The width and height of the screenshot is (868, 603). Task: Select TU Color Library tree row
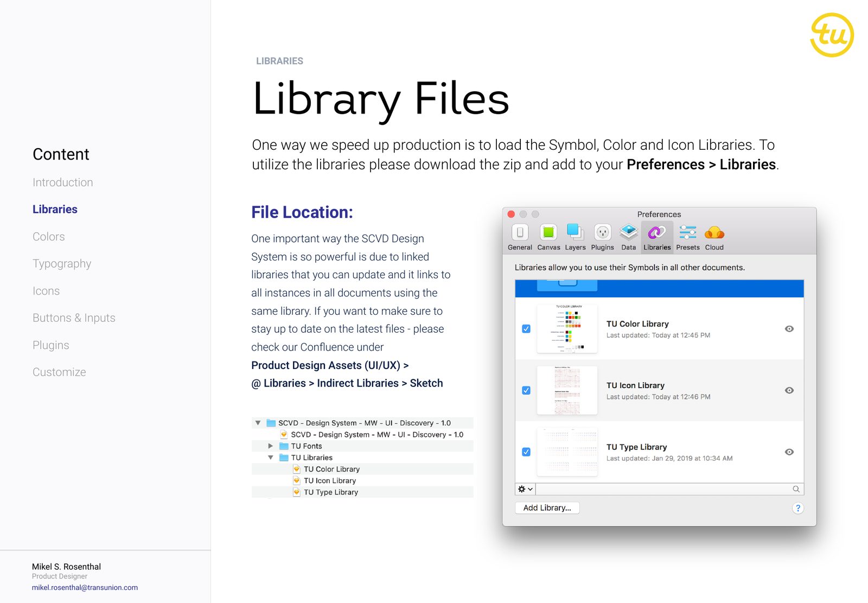(x=362, y=469)
